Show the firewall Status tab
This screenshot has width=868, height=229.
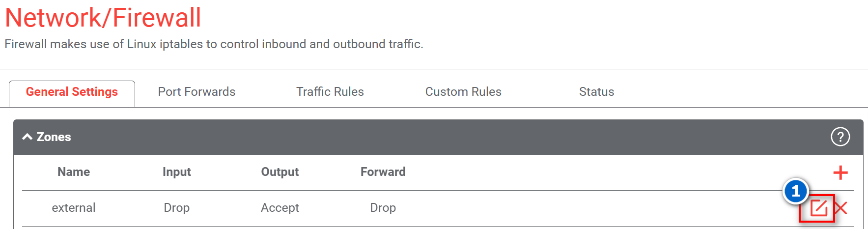pyautogui.click(x=596, y=92)
